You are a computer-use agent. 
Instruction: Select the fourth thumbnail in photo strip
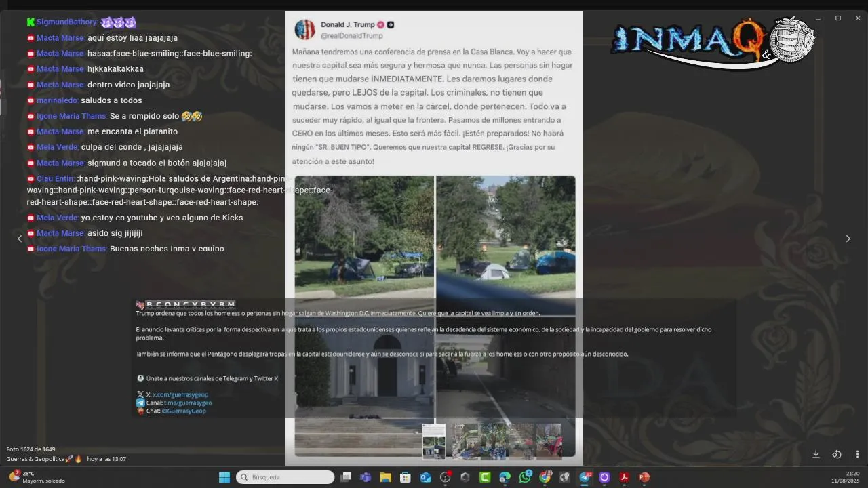coord(521,441)
